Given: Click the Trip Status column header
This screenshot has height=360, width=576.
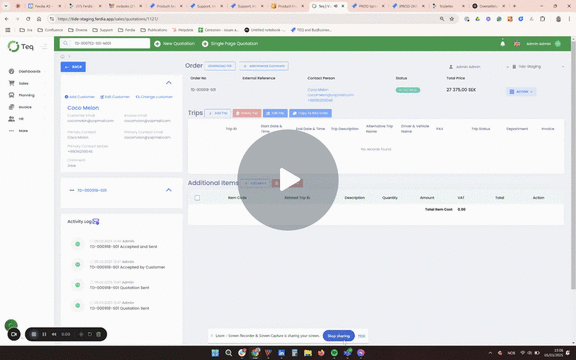Looking at the screenshot, I should [480, 129].
